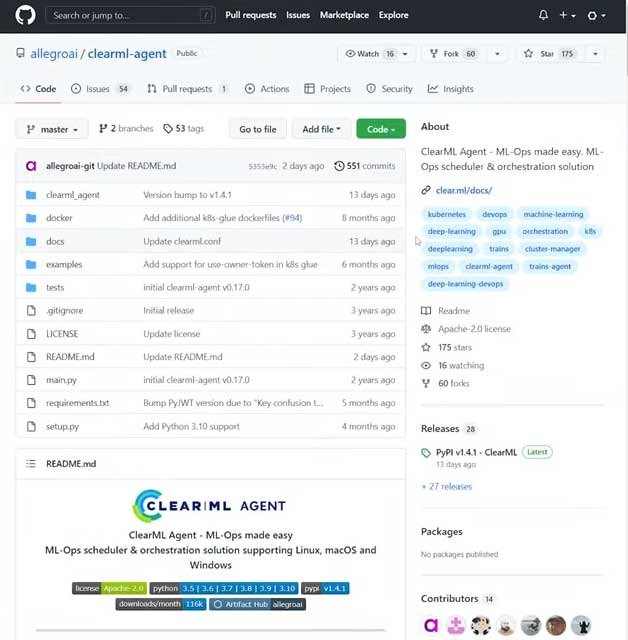Open the PyPI v1.4.1 - ClearML release

476,452
